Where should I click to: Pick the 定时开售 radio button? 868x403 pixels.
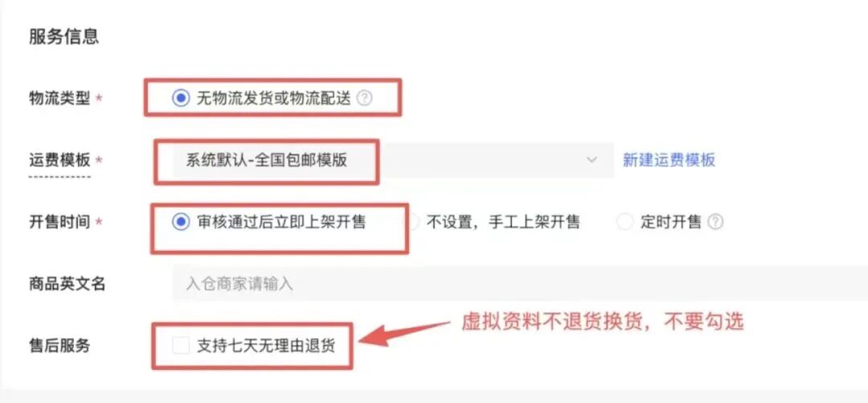625,222
